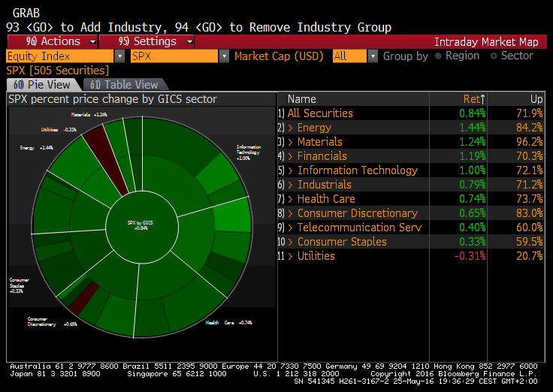Click the Utilities up value 20.7%

click(x=530, y=256)
